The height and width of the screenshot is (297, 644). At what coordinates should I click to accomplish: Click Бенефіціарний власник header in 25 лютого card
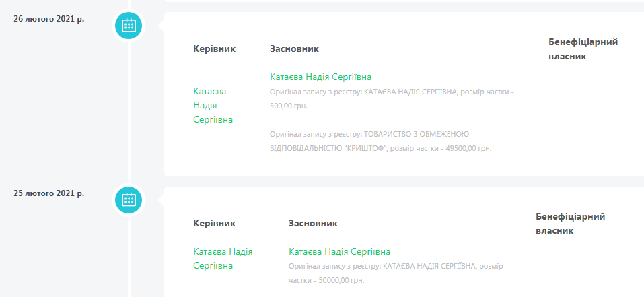click(570, 224)
